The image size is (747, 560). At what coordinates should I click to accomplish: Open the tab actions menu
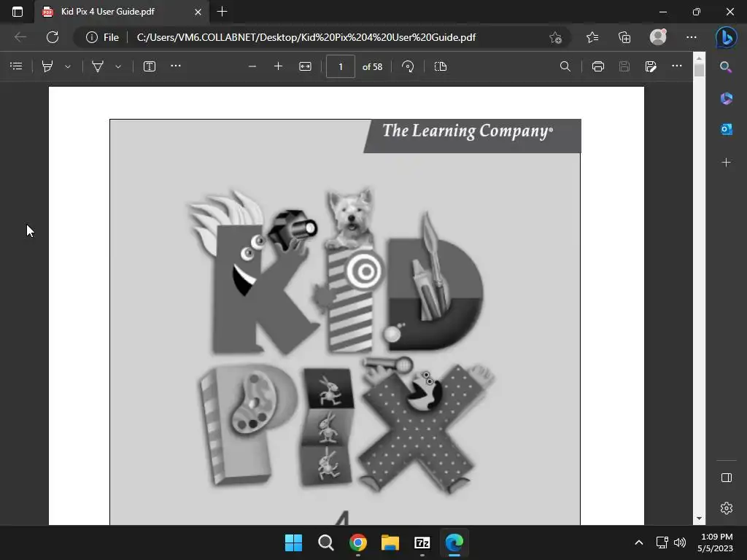18,12
